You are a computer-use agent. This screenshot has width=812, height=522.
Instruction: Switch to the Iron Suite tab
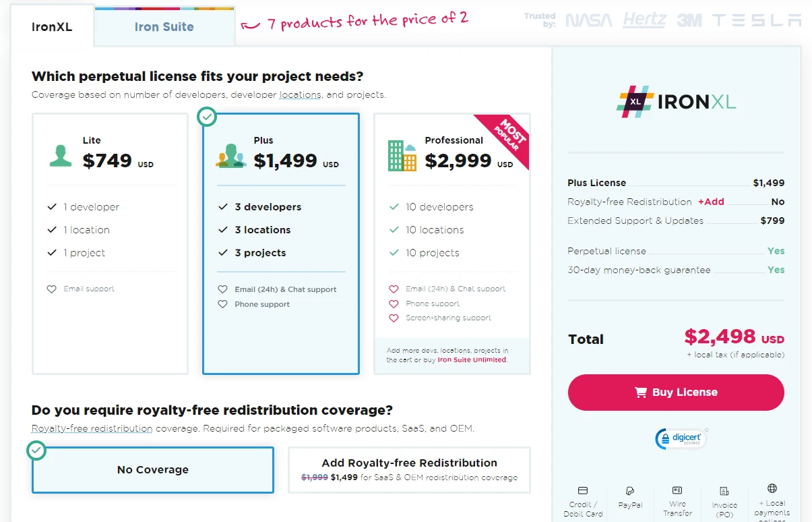[x=164, y=27]
